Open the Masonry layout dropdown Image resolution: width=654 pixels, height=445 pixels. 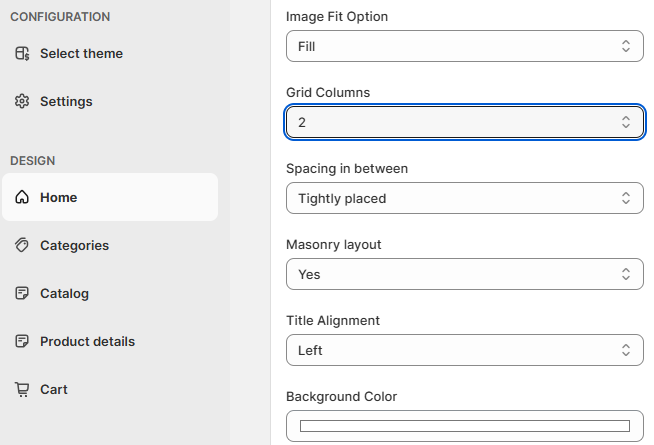point(465,274)
